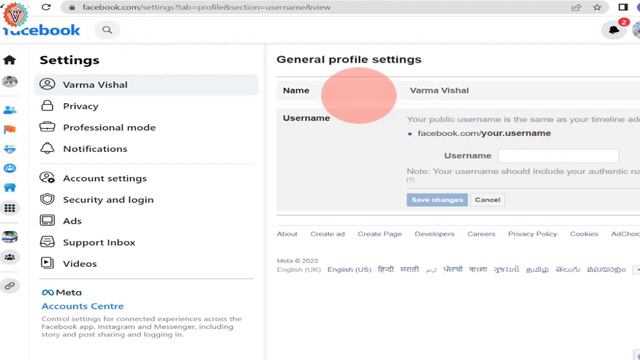Click the browser address bar URL
Viewport: 640px width, 360px height.
207,7
